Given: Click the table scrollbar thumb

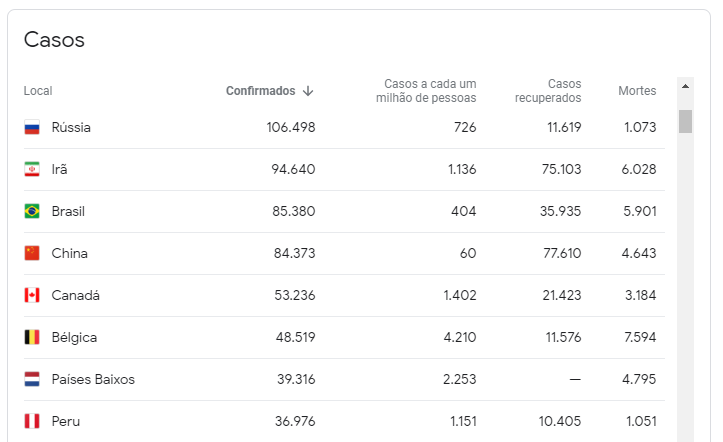Looking at the screenshot, I should tap(685, 121).
